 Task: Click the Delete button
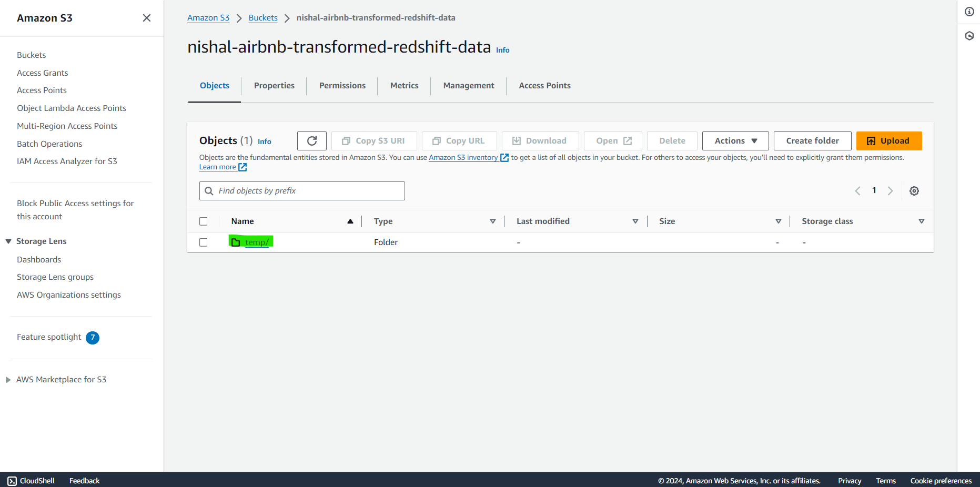(672, 141)
